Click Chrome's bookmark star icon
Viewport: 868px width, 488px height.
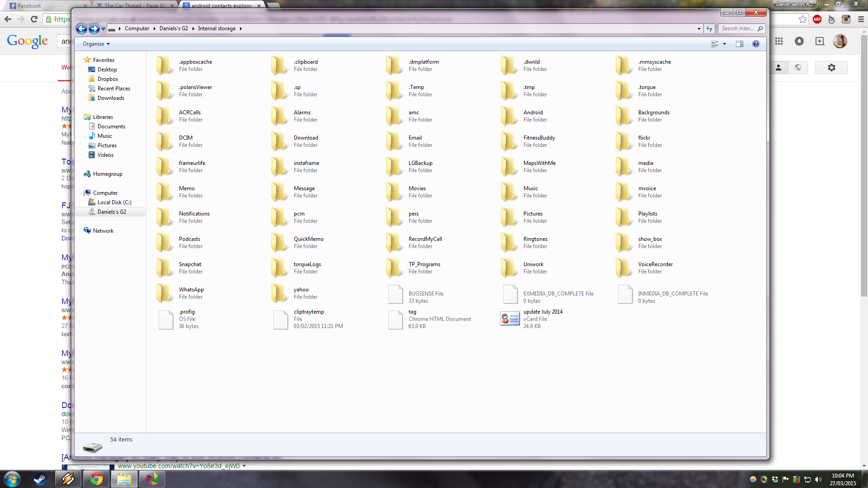tap(802, 19)
